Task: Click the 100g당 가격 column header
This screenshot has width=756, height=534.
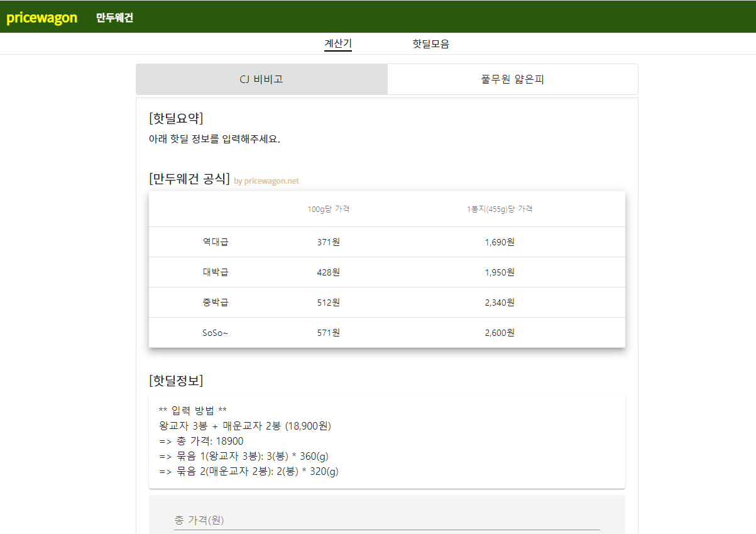Action: coord(328,209)
